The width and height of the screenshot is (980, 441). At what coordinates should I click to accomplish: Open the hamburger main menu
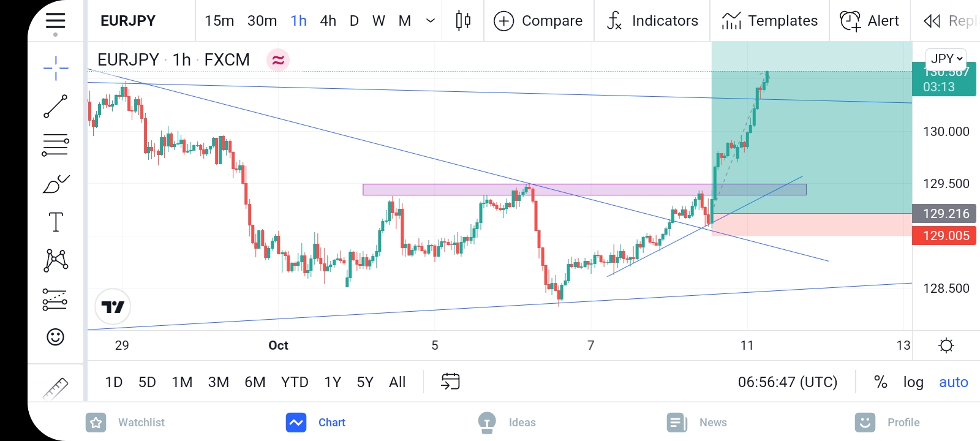pyautogui.click(x=55, y=21)
